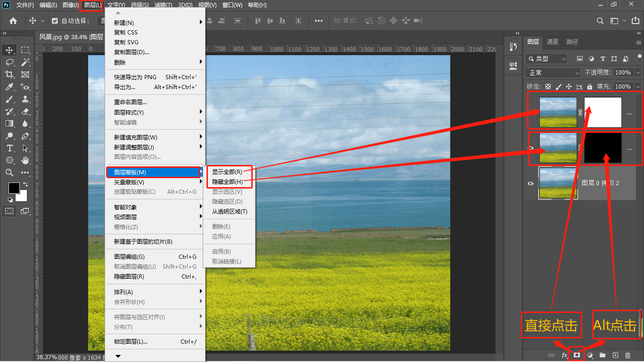Select the Lasso tool
The width and height of the screenshot is (644, 362).
click(9, 62)
